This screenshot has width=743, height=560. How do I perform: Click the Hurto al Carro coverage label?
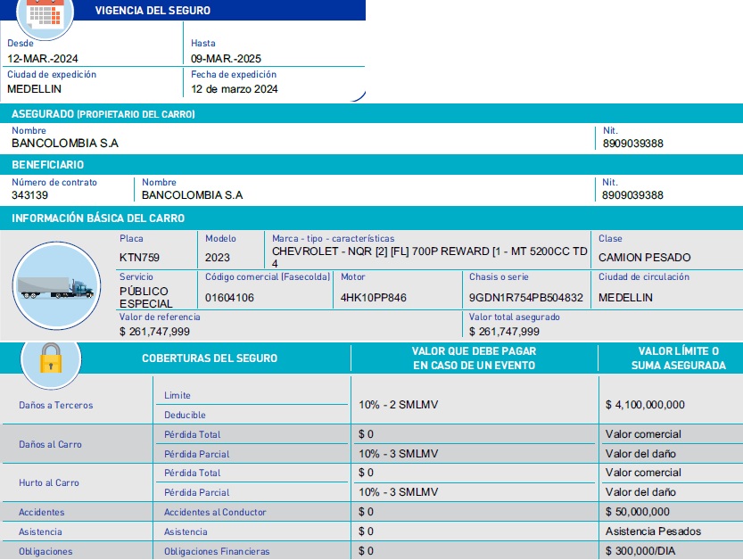[49, 483]
